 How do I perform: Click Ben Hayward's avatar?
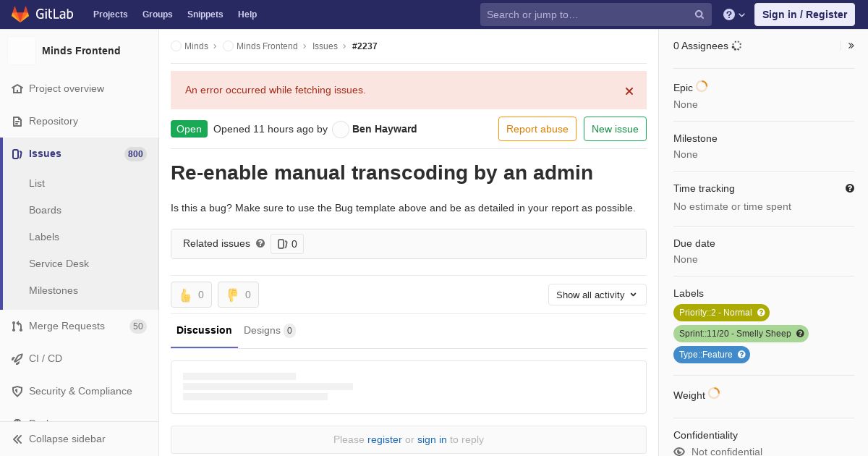click(341, 130)
